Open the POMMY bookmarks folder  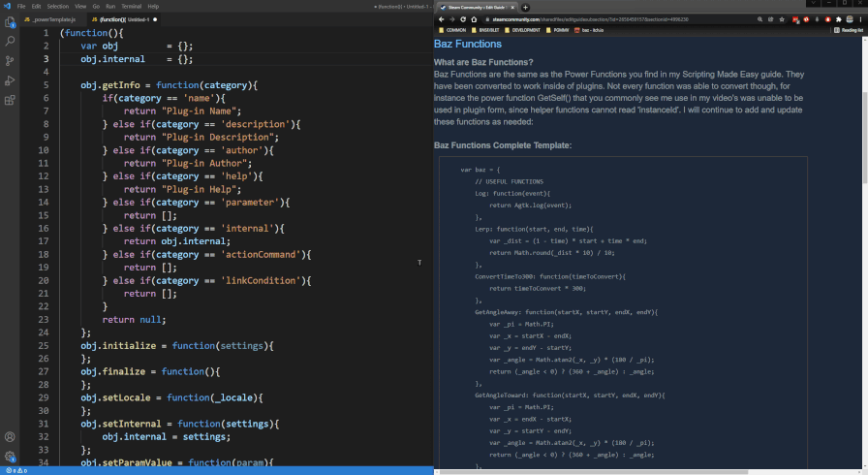pos(557,30)
